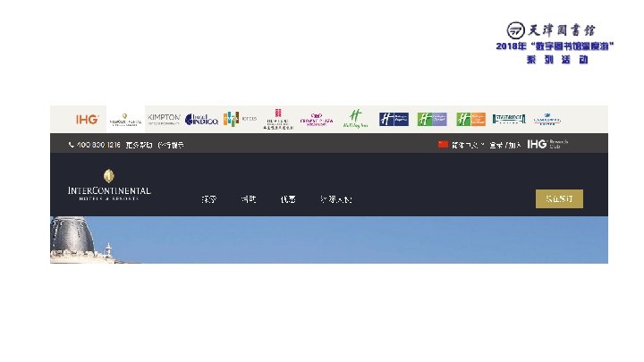This screenshot has width=644, height=362.
Task: Open the Kimpton brand logo
Action: click(x=164, y=119)
